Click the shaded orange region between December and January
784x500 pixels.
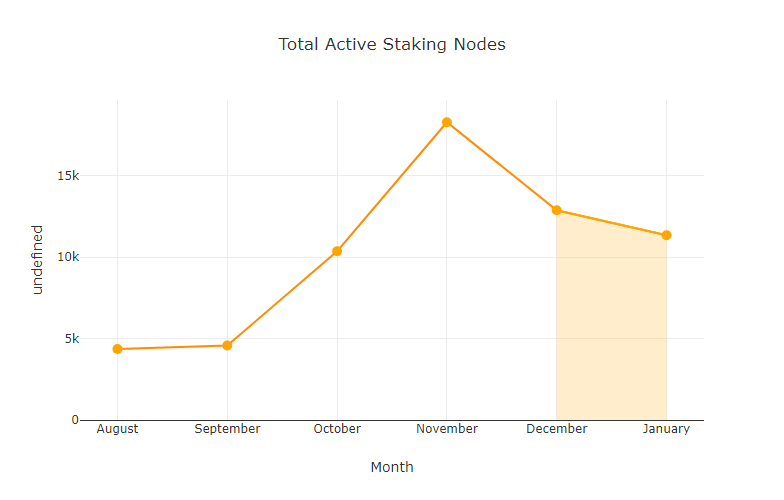click(611, 330)
